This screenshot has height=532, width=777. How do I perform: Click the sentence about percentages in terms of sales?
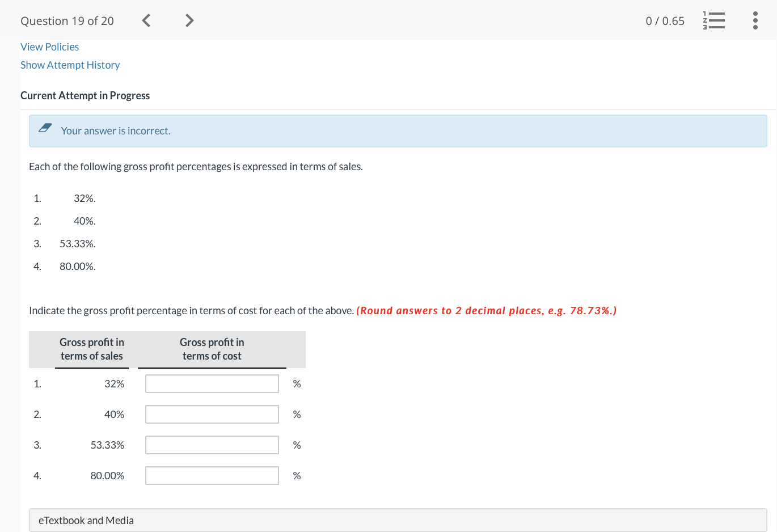(x=196, y=167)
